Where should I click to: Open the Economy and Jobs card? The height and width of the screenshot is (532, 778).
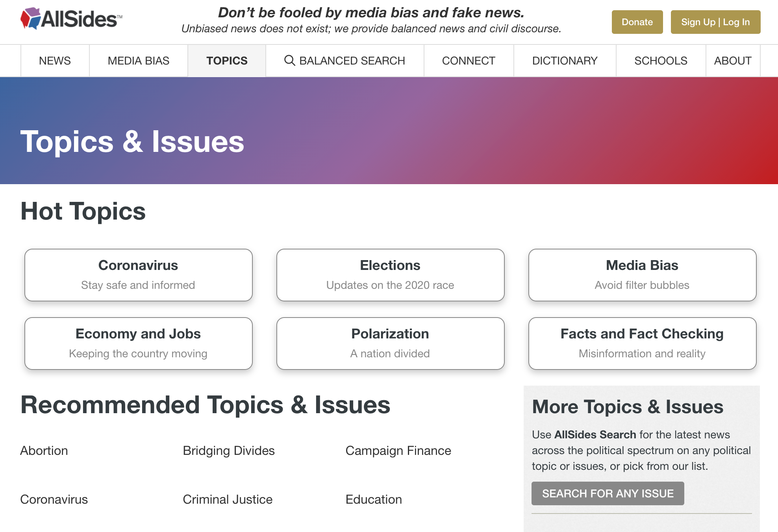coord(138,343)
